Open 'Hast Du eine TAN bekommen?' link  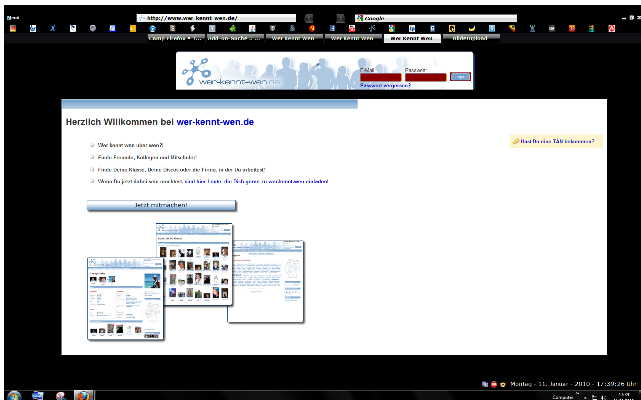click(x=557, y=141)
